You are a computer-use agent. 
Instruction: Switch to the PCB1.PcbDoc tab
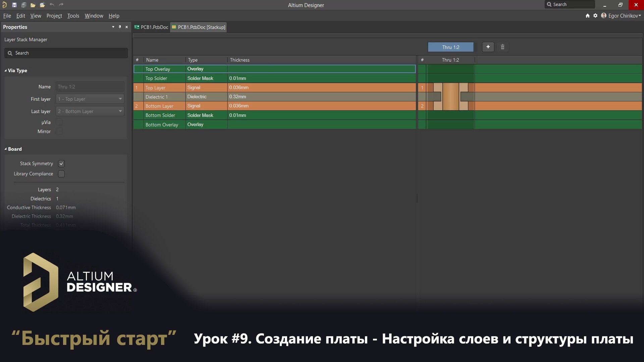click(x=151, y=27)
